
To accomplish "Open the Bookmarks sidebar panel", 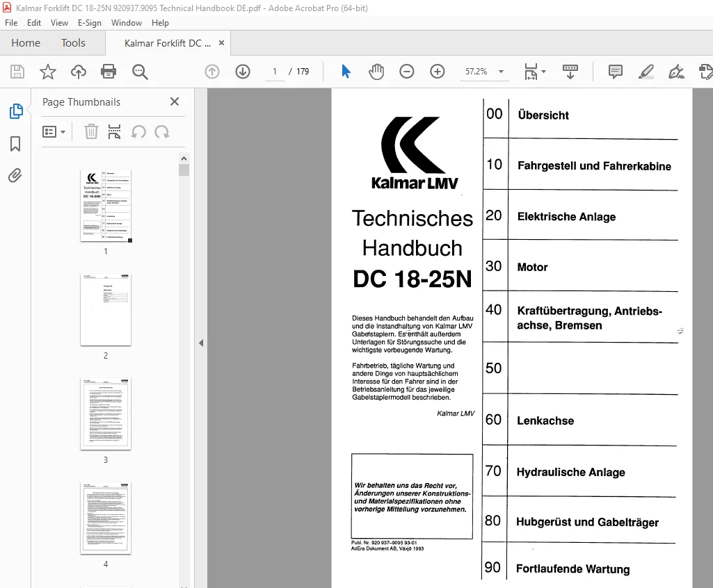I will 15,144.
